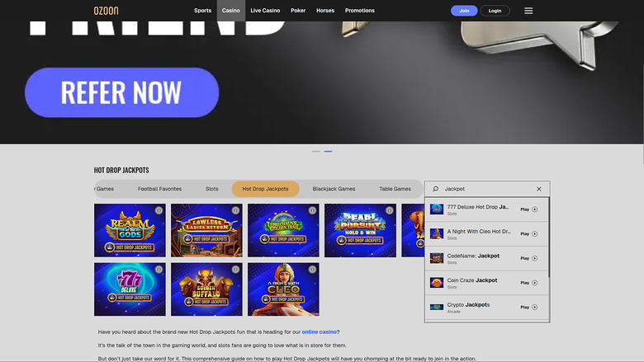Select Table Games category tab
Image resolution: width=644 pixels, height=362 pixels.
tap(395, 189)
